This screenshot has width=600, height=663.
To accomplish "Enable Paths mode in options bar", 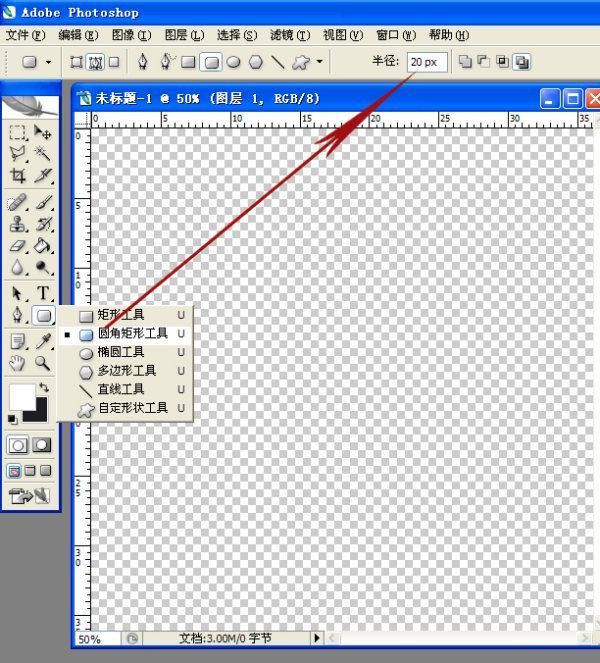I will [96, 63].
